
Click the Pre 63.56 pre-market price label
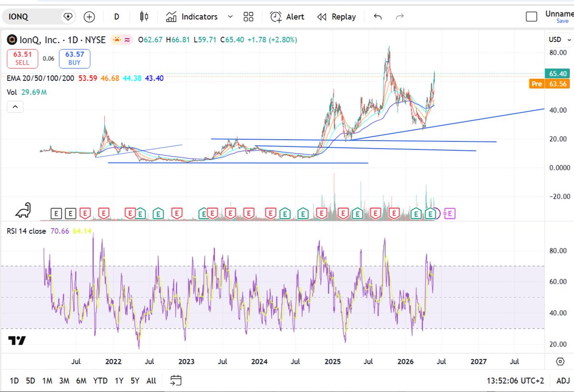pos(550,84)
